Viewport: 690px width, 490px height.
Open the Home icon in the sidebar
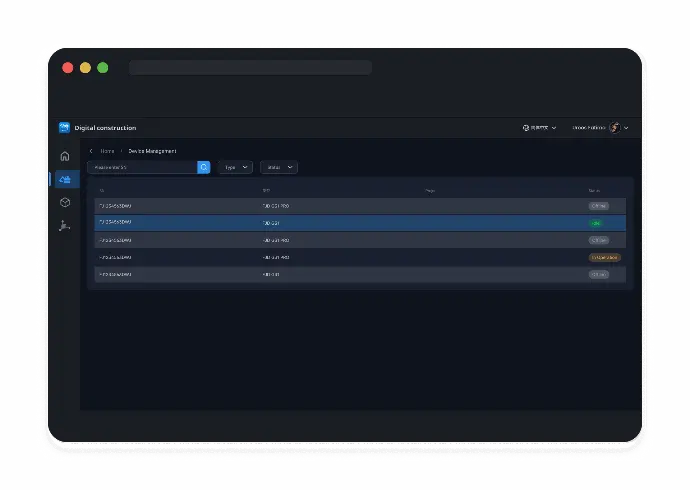coord(65,156)
